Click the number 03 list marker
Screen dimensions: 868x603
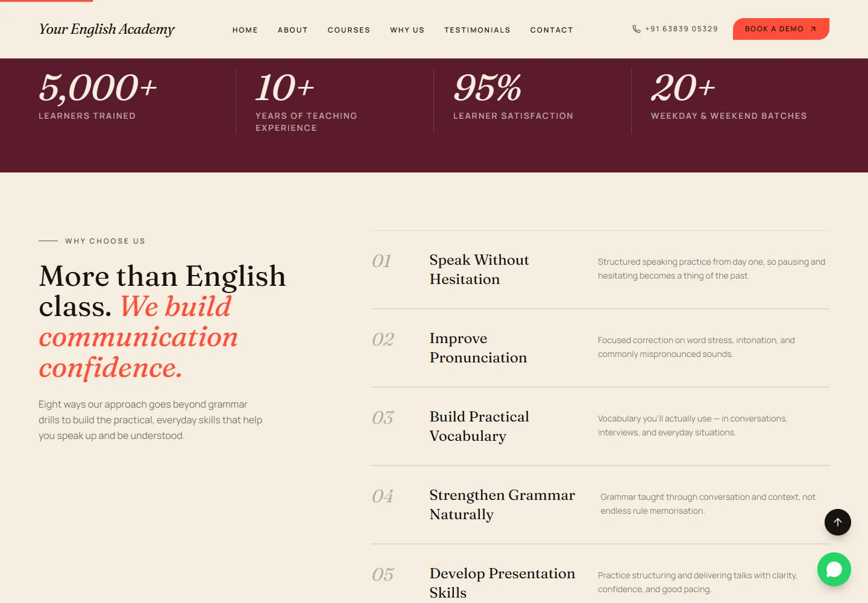tap(383, 418)
